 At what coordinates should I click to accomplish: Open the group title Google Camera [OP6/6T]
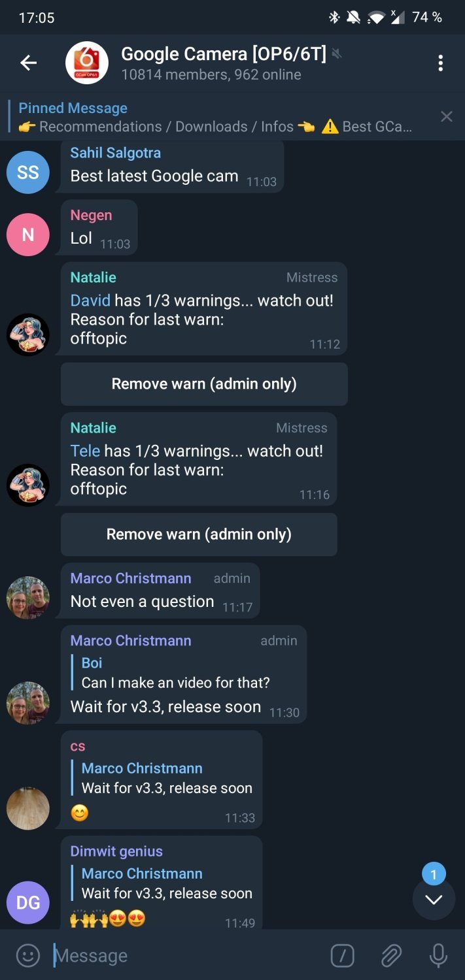pos(224,54)
